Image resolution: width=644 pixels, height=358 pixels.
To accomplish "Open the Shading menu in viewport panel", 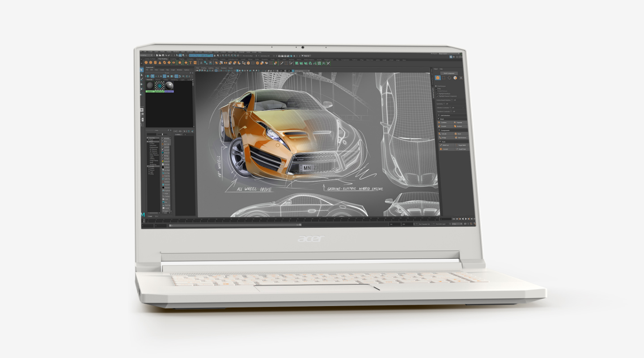I will pyautogui.click(x=203, y=68).
